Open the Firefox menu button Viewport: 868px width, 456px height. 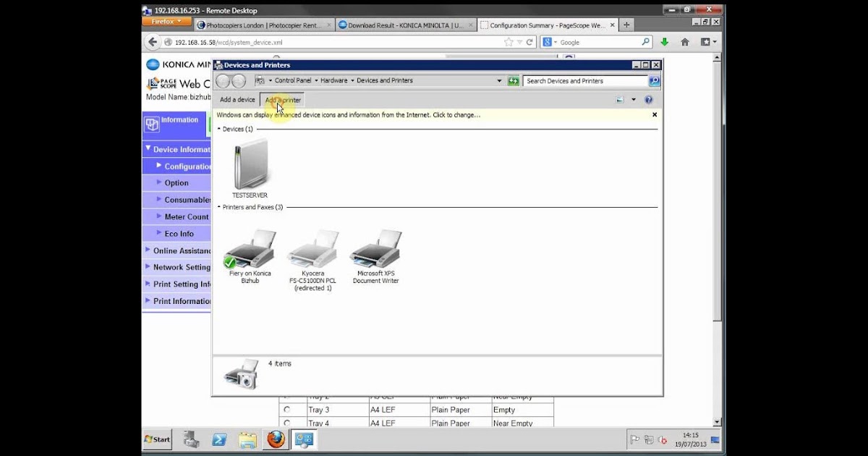coord(166,22)
